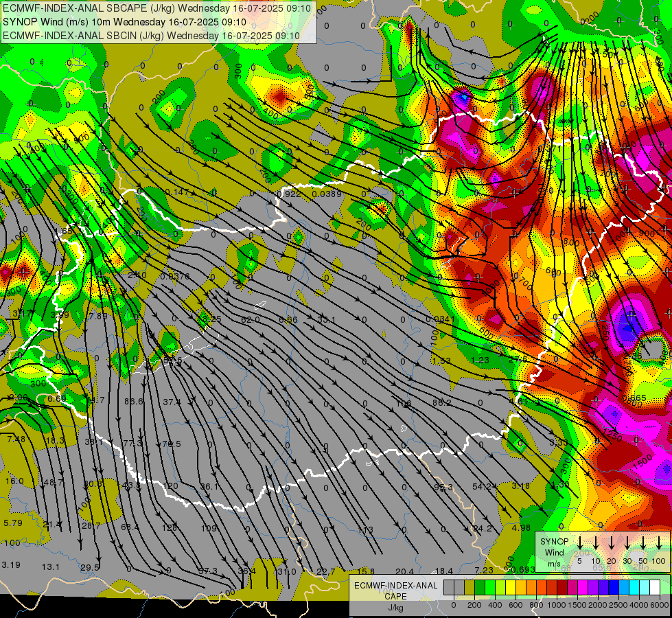Viewport: 672px width, 618px height.
Task: Pick the dark green CAPE legend swatch
Action: pyautogui.click(x=480, y=587)
